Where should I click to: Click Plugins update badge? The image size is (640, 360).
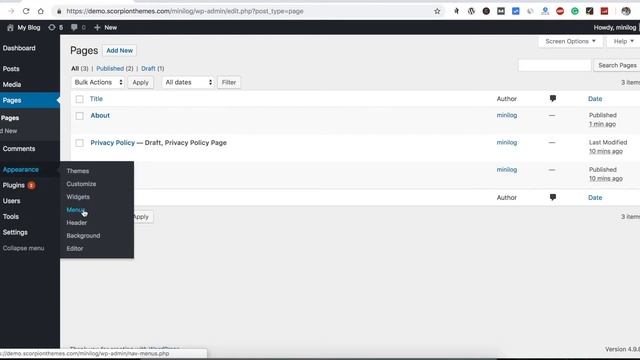tap(31, 185)
